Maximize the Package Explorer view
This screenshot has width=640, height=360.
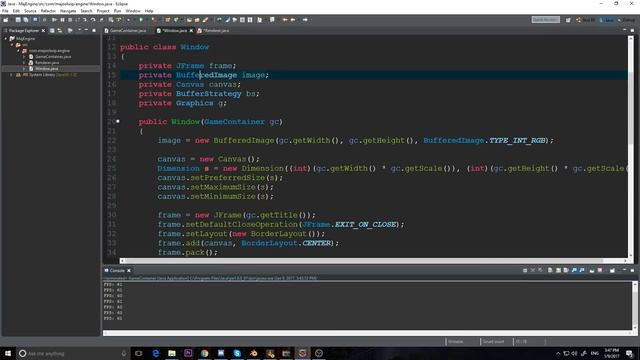coord(94,31)
